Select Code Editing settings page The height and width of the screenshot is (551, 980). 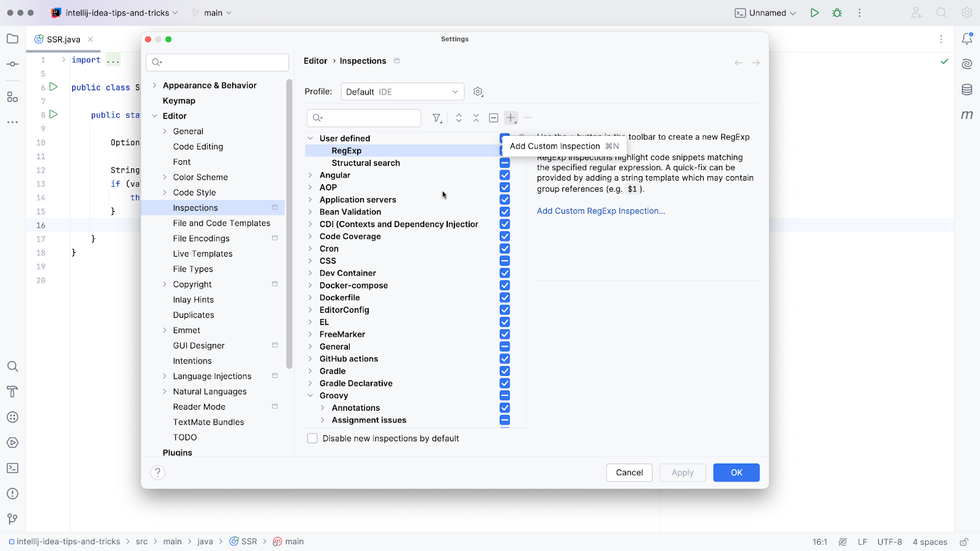tap(198, 146)
